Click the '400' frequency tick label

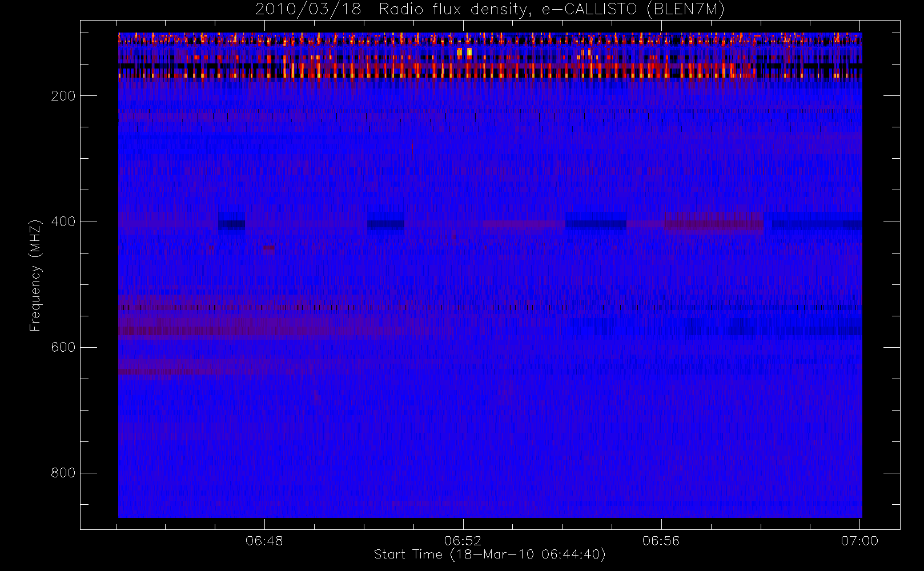point(63,222)
